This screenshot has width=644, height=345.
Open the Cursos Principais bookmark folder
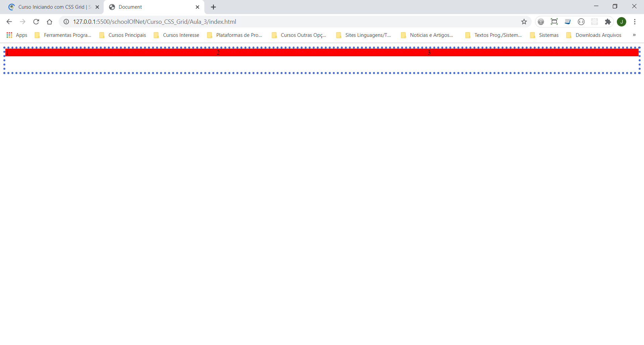click(x=123, y=35)
